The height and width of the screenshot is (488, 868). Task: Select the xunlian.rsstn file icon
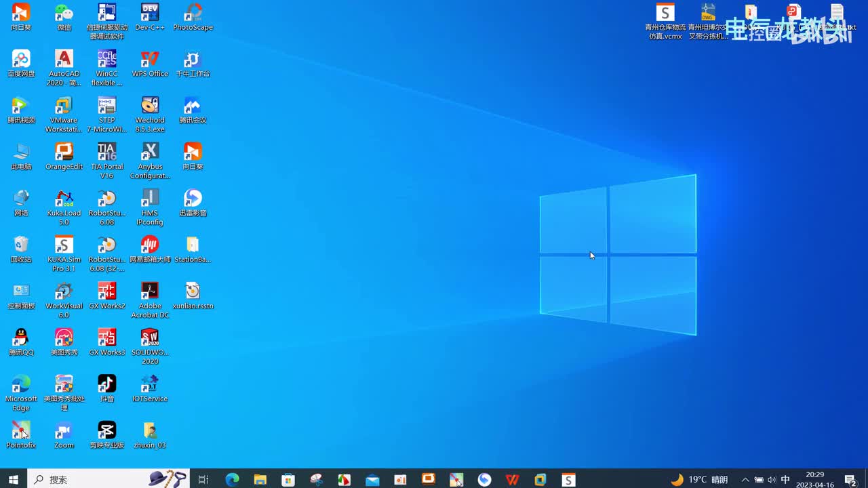(x=193, y=296)
